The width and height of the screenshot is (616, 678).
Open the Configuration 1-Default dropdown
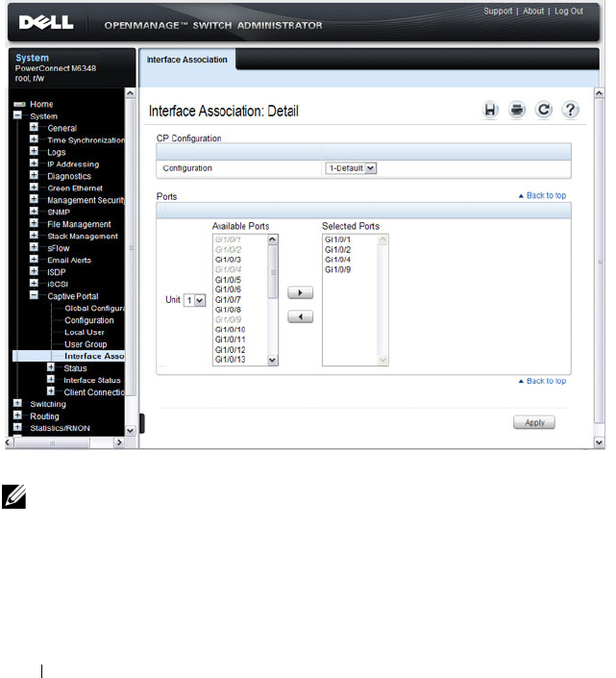click(x=351, y=168)
